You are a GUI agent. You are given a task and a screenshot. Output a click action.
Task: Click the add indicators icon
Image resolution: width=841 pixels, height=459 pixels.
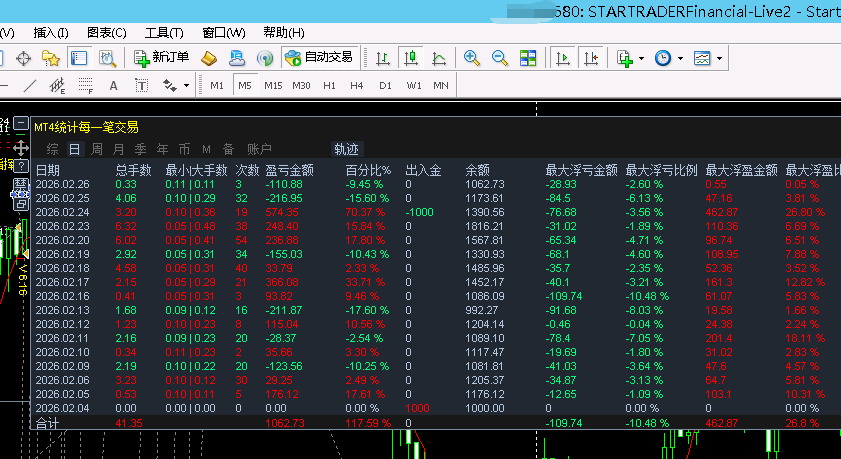coord(625,58)
